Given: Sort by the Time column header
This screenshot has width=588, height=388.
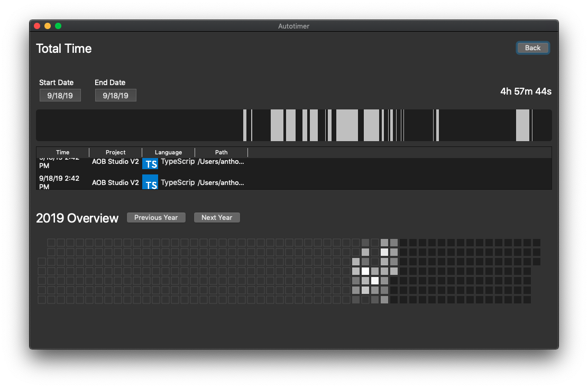Looking at the screenshot, I should 62,152.
